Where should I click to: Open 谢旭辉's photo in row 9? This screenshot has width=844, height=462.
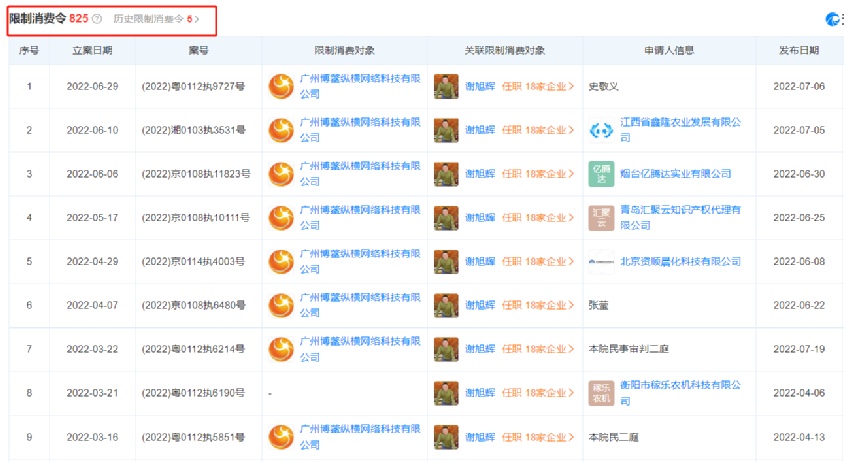446,437
